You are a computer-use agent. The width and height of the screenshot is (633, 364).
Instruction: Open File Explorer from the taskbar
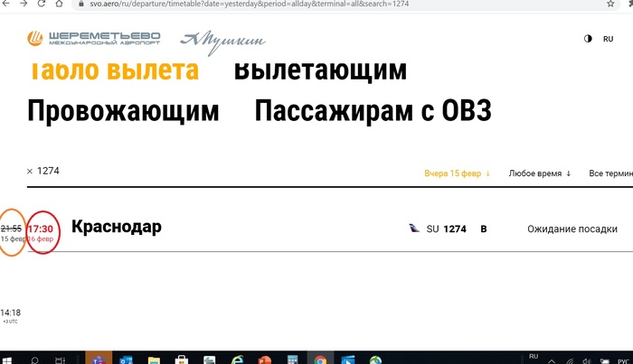coord(154,359)
